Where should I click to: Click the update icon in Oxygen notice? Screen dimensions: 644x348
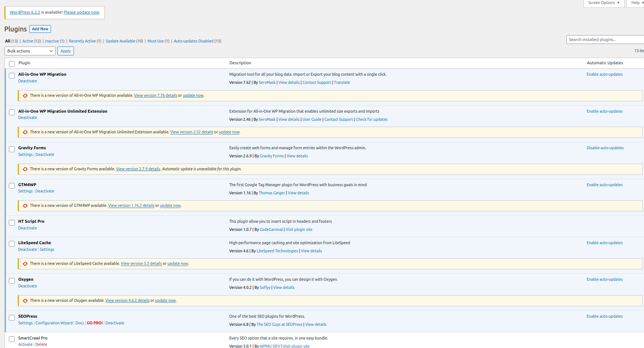(25, 301)
